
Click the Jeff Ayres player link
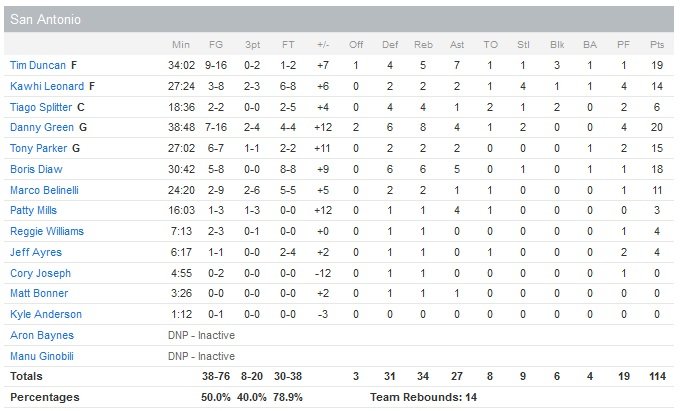pyautogui.click(x=33, y=252)
